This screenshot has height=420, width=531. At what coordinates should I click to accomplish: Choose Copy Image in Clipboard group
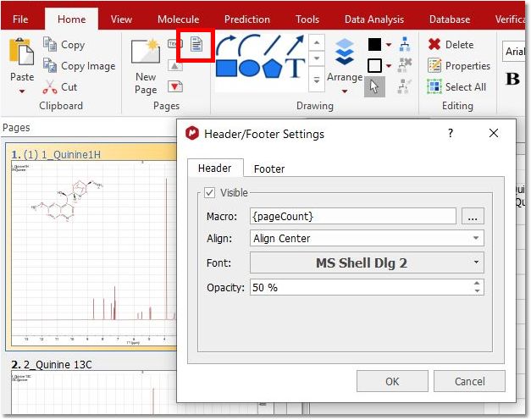80,66
